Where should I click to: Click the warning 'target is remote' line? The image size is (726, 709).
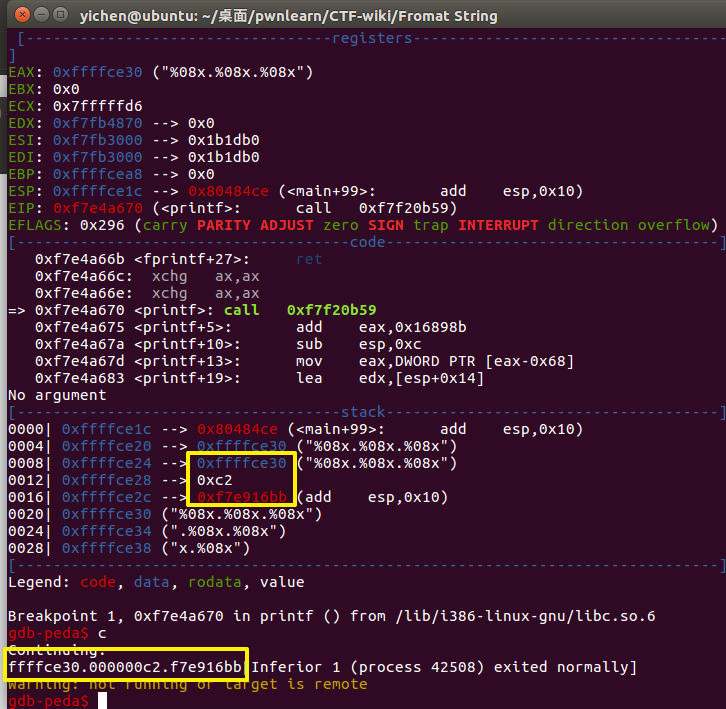pos(188,684)
